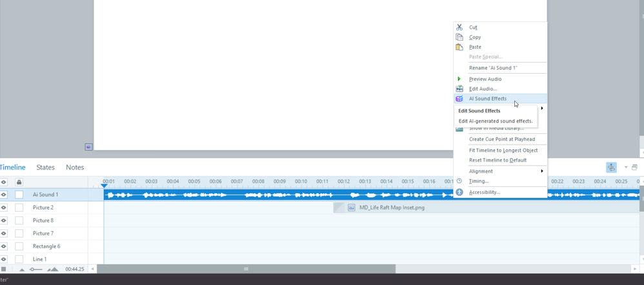Viewport: 644px width, 285px height.
Task: Hide the Line 1 layer
Action: (4, 259)
